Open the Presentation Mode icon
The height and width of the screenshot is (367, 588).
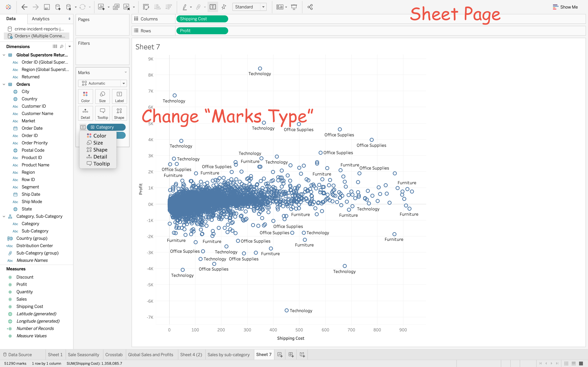pos(294,7)
